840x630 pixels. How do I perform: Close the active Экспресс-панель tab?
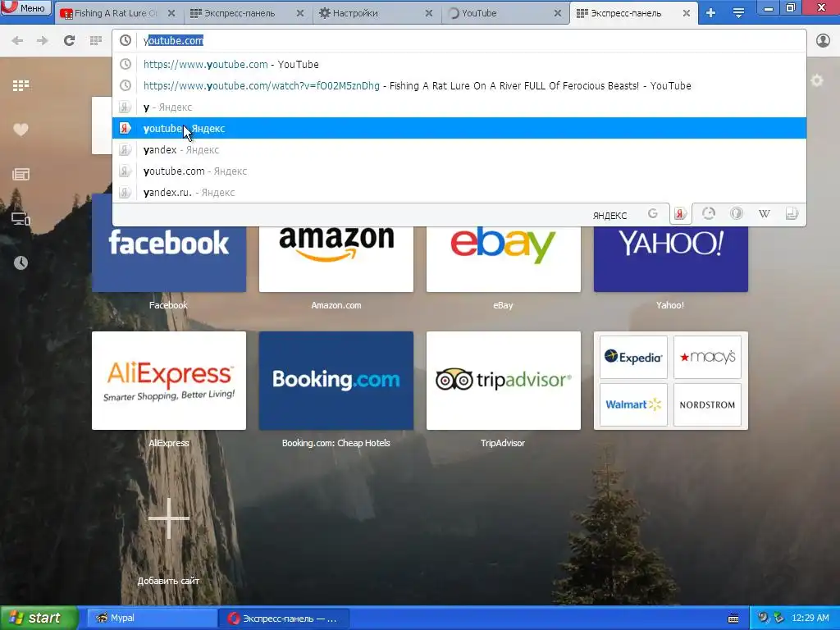pos(687,13)
